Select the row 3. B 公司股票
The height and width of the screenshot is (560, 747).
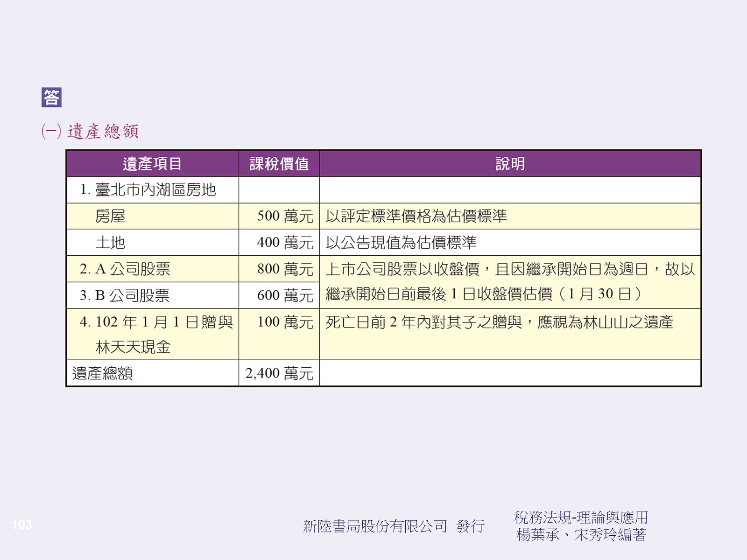click(125, 295)
